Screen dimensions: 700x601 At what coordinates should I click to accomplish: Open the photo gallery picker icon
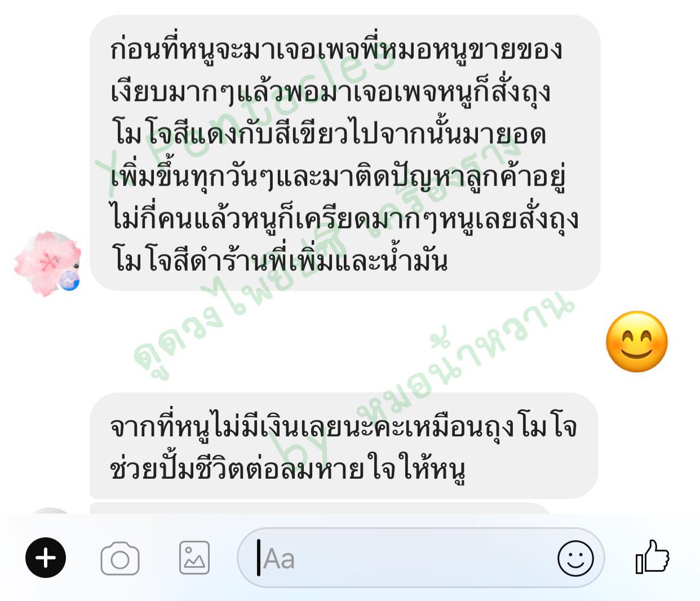point(194,558)
